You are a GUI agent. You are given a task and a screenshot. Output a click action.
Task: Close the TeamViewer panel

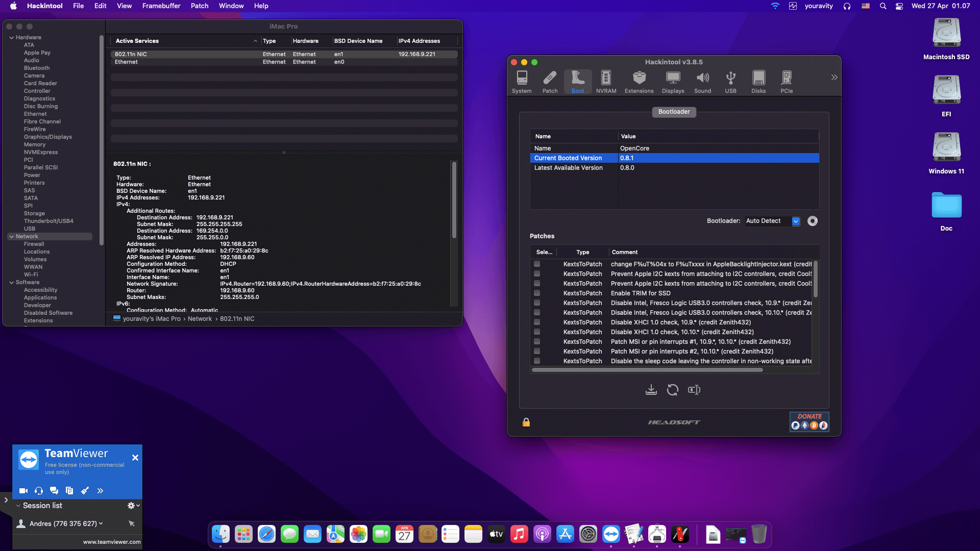(x=135, y=458)
